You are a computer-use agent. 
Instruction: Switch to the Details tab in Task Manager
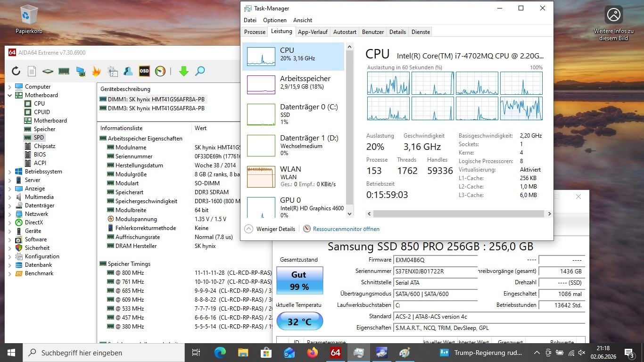tap(397, 32)
